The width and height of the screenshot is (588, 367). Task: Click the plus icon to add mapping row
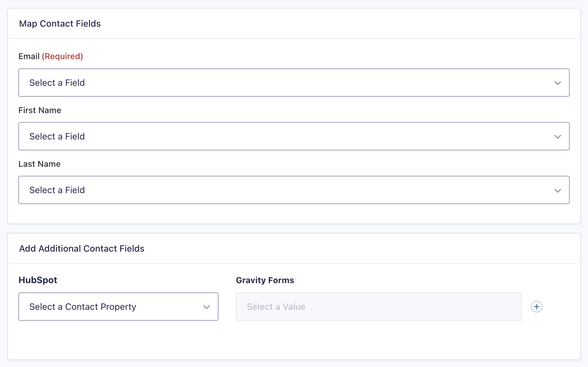tap(536, 307)
